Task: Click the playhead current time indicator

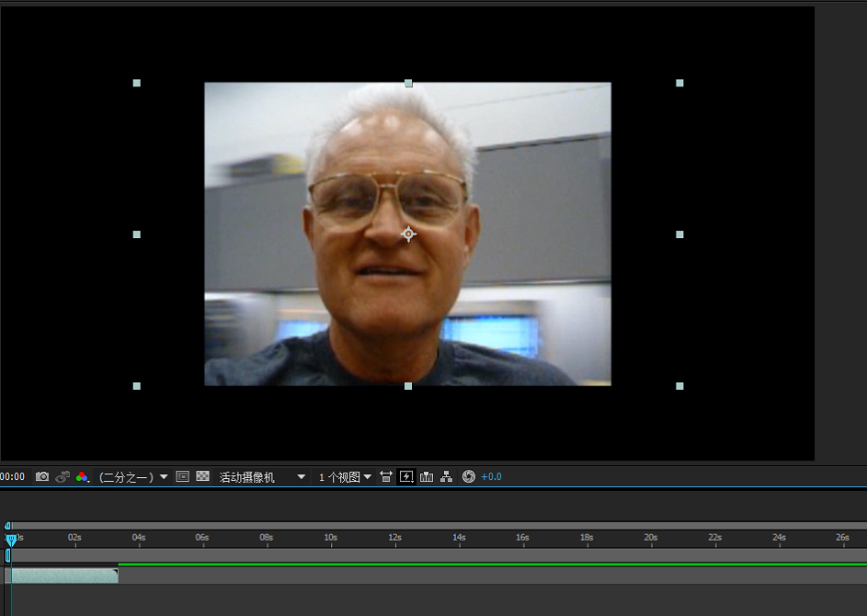Action: coord(11,540)
